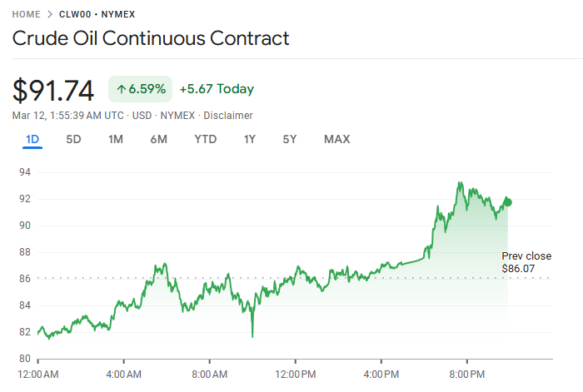The image size is (583, 392).
Task: Switch to the 5Y range tab
Action: [x=289, y=139]
